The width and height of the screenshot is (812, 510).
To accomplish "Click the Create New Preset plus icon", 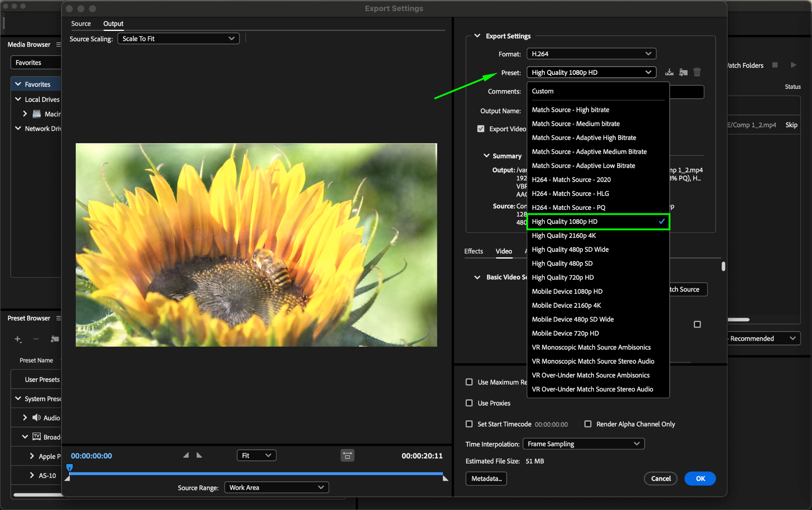I will (17, 339).
